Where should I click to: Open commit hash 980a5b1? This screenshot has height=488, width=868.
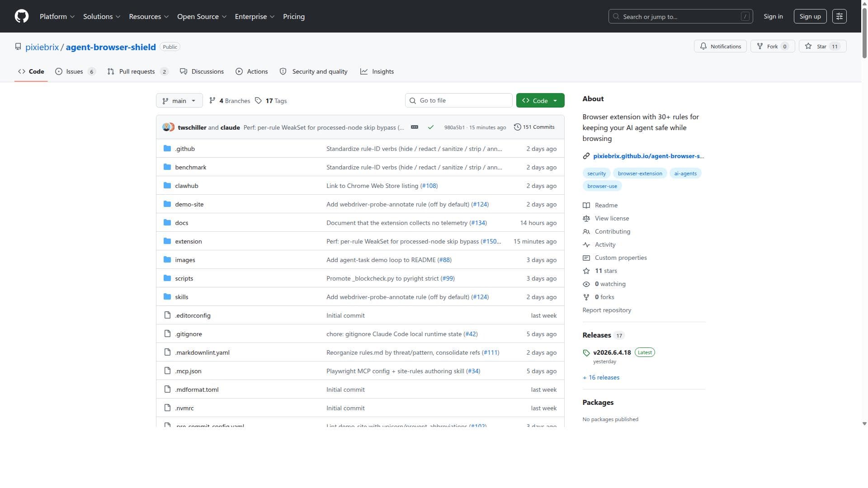(x=454, y=127)
